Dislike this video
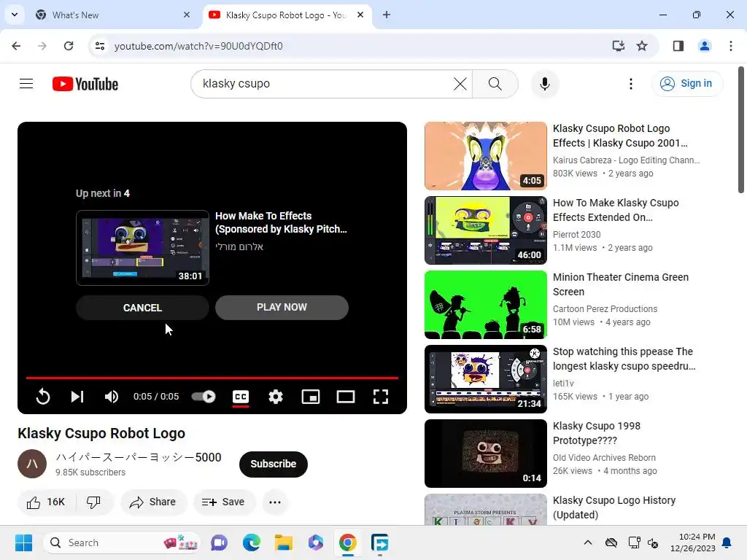 click(94, 502)
